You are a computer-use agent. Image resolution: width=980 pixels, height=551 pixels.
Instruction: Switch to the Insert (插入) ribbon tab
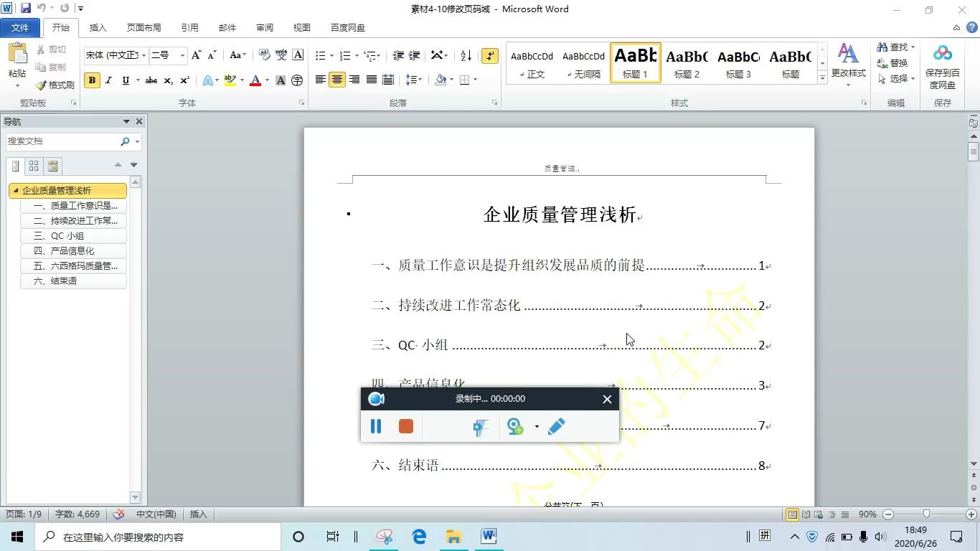[x=98, y=27]
